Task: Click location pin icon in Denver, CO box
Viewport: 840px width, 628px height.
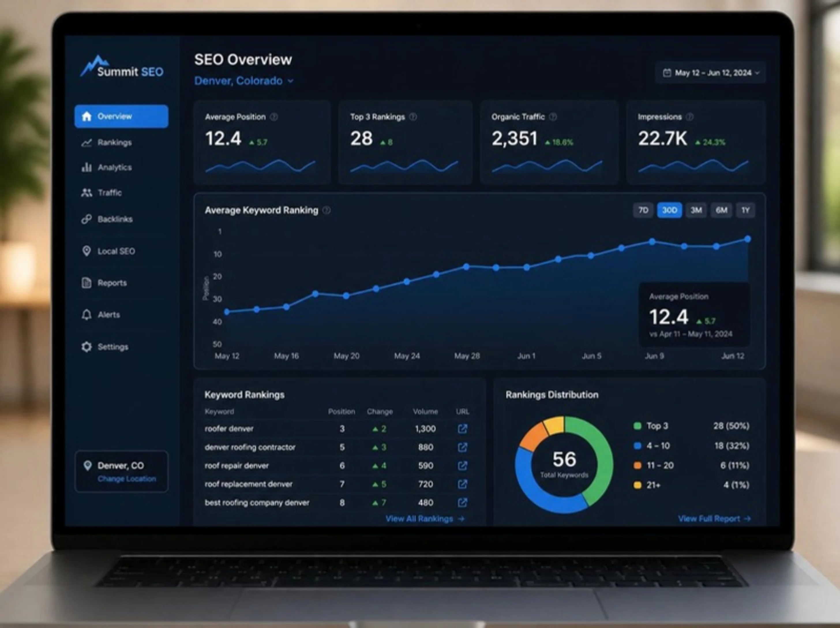Action: [88, 466]
